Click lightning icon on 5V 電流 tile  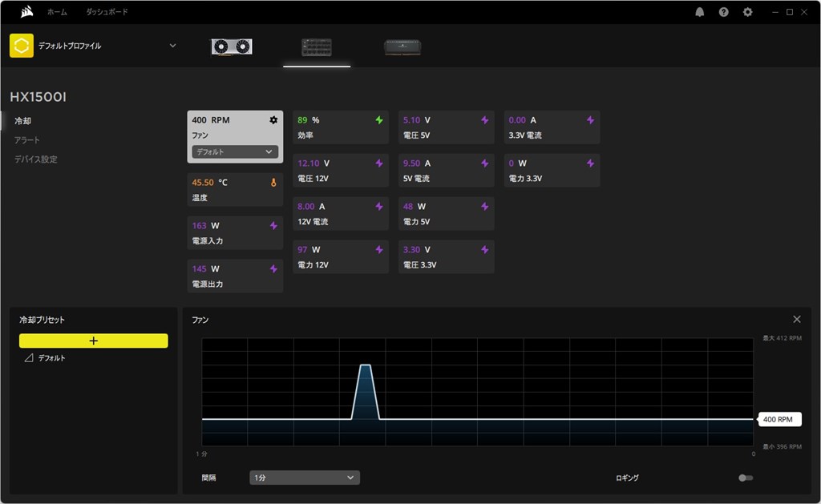(485, 163)
